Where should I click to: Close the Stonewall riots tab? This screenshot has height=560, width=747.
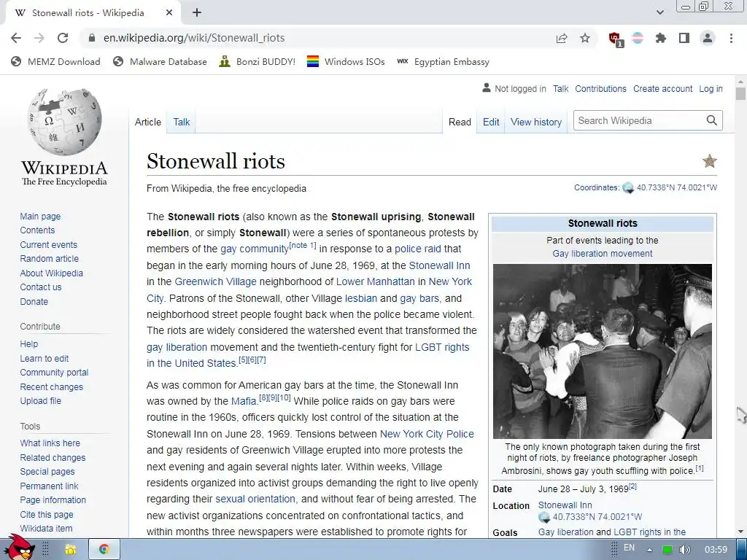(169, 13)
